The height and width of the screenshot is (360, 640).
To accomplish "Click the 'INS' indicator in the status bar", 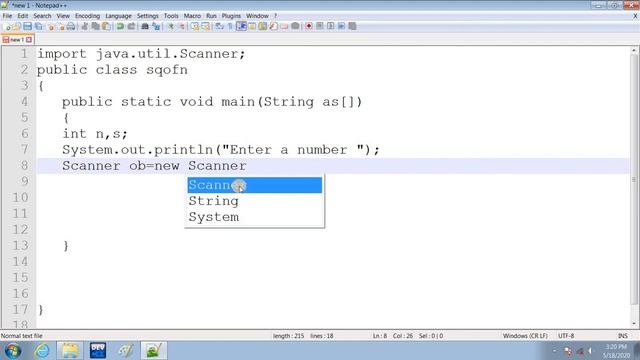I will coord(622,336).
